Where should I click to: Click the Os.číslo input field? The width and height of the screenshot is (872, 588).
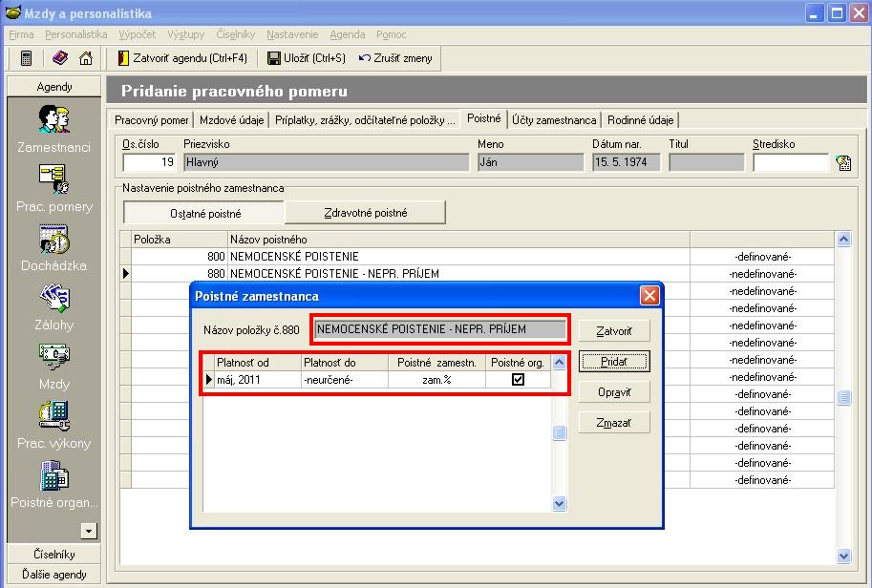click(x=149, y=162)
